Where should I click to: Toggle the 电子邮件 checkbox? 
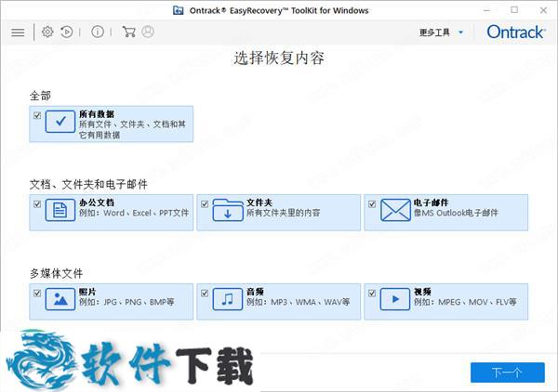point(372,204)
